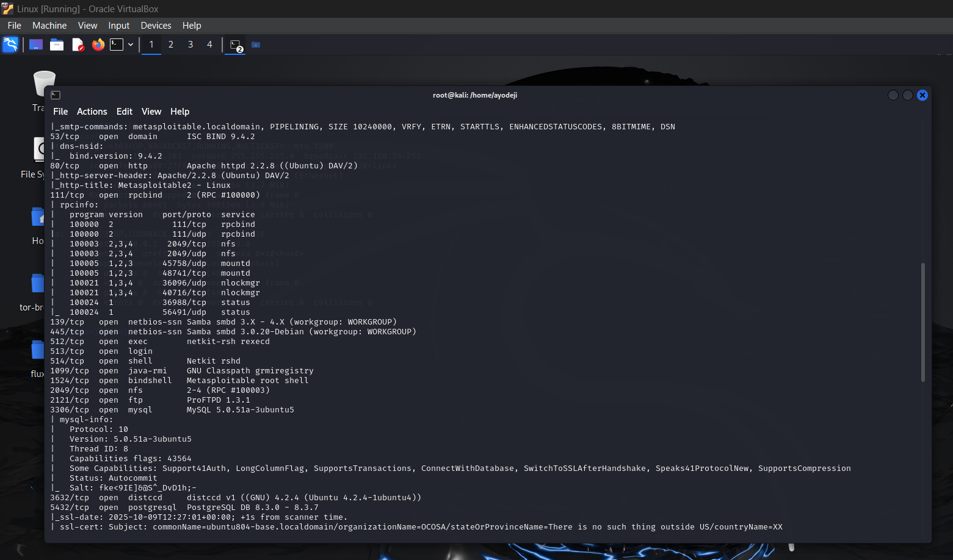Click the 'ProFTPD 1.3.1' version text
Image resolution: width=953 pixels, height=560 pixels.
click(219, 400)
